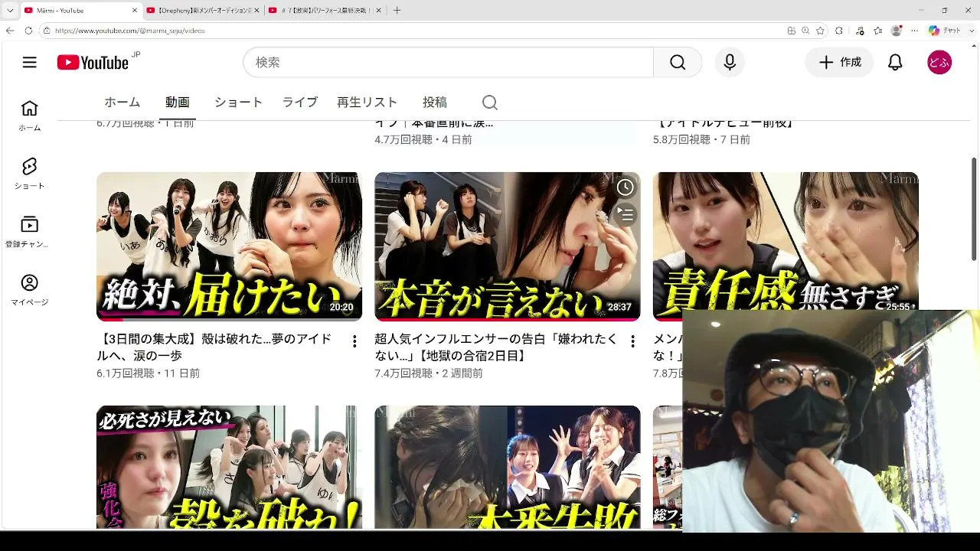Viewport: 980px width, 551px height.
Task: Add 本音が言えない video to the queue
Action: pos(626,214)
